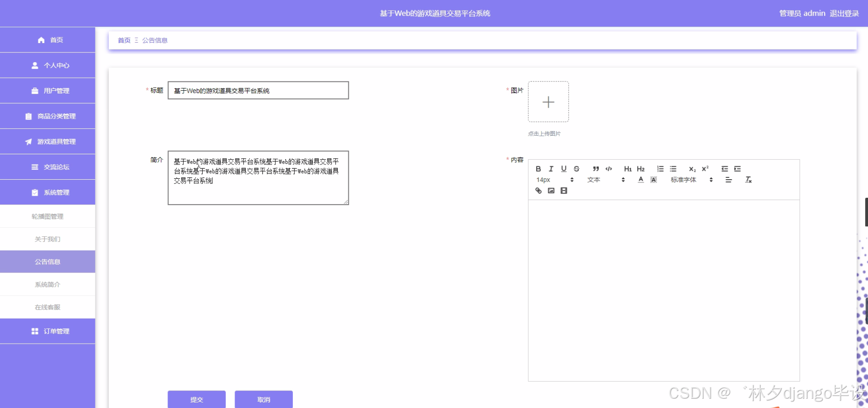Insert a code block in the editor

point(609,169)
